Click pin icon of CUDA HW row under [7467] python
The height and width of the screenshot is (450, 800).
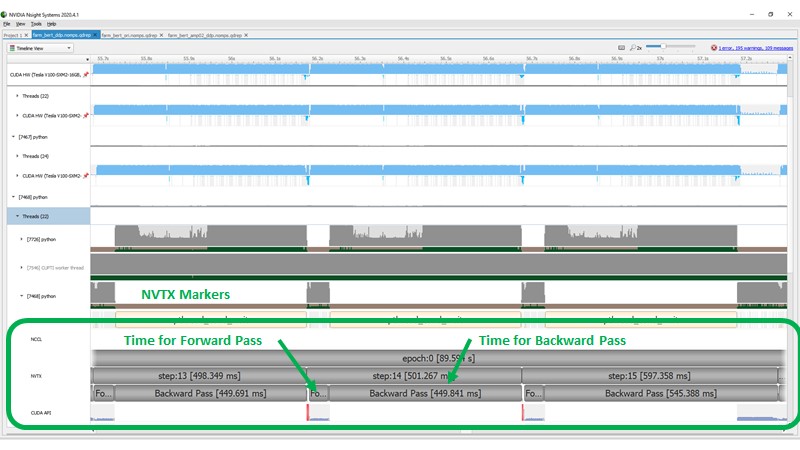pyautogui.click(x=86, y=176)
